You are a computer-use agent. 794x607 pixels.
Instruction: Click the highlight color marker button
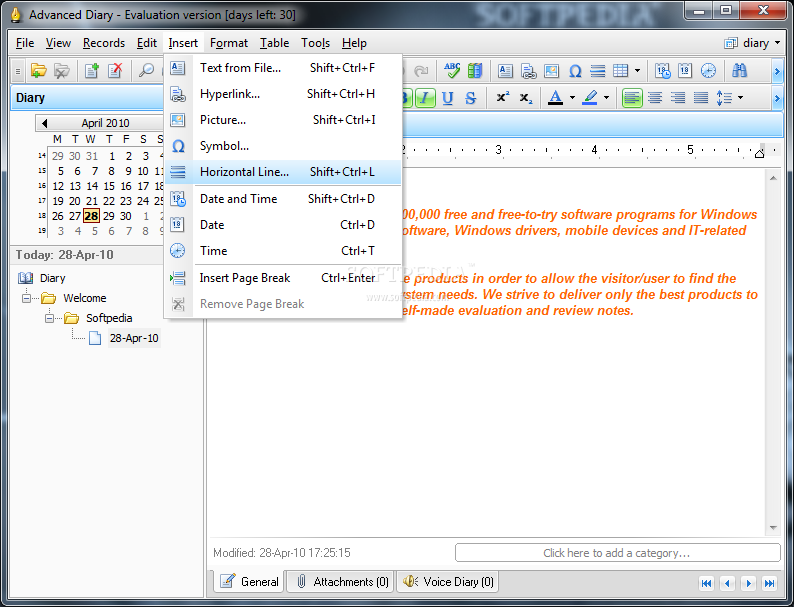[x=590, y=98]
